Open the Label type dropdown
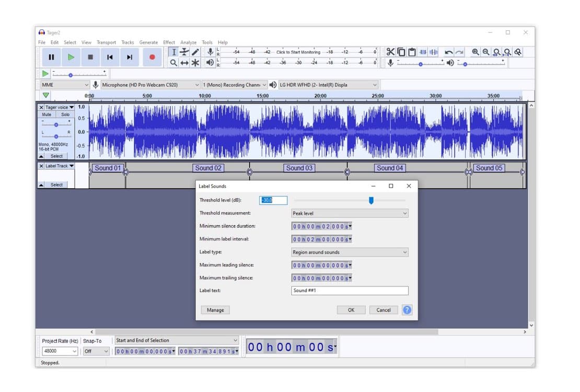Image resolution: width=580 pixels, height=392 pixels. click(x=350, y=252)
